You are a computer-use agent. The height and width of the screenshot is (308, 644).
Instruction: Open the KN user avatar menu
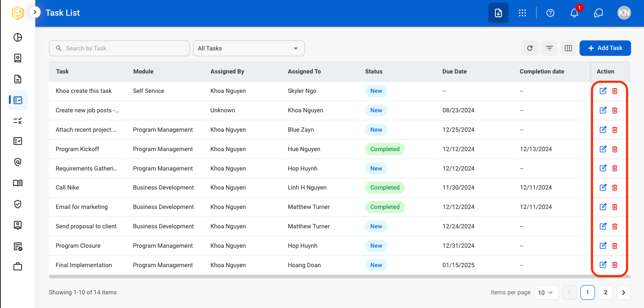[624, 13]
